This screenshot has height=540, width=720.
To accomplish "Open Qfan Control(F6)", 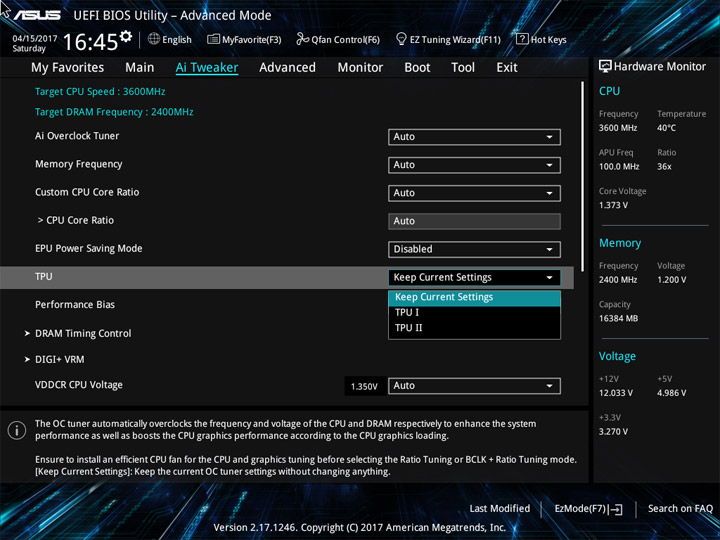I will click(x=338, y=39).
